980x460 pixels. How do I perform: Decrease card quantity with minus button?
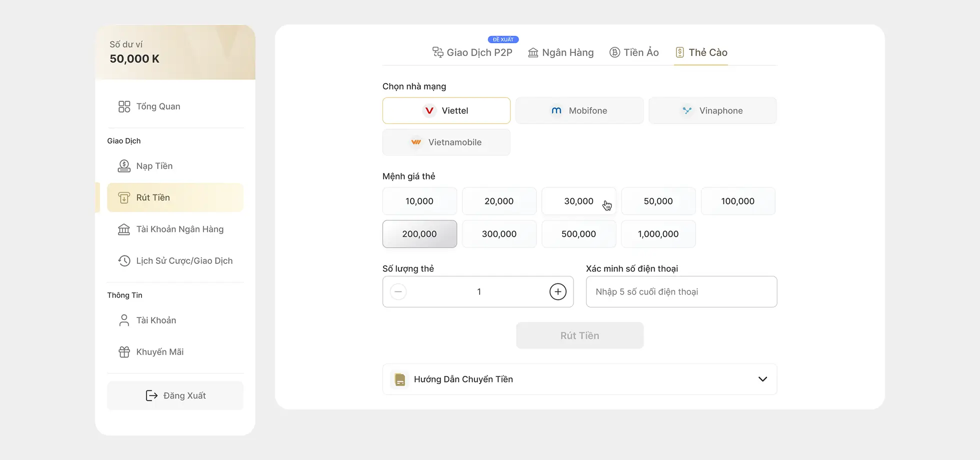point(398,291)
